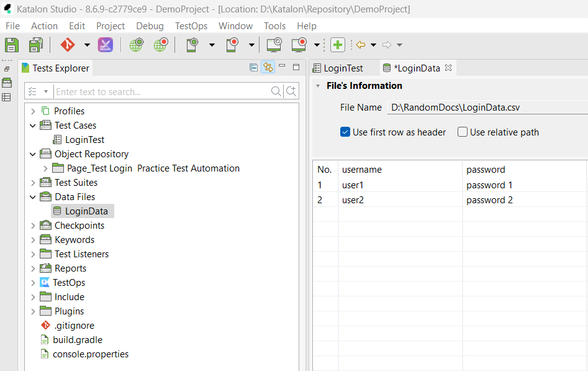Viewport: 588px width, 371px height.
Task: Click the Record Mobile icon
Action: pos(232,45)
